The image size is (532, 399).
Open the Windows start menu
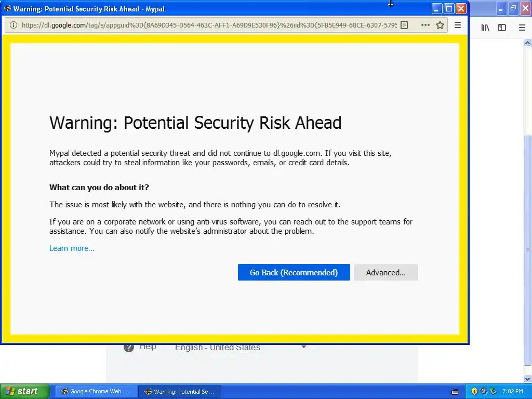pos(24,392)
